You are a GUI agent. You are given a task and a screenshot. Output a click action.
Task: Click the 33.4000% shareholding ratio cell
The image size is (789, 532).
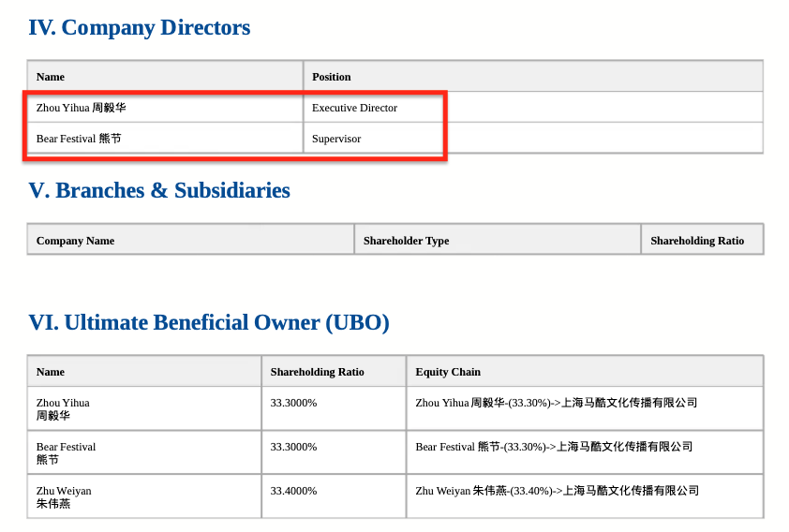click(x=293, y=491)
